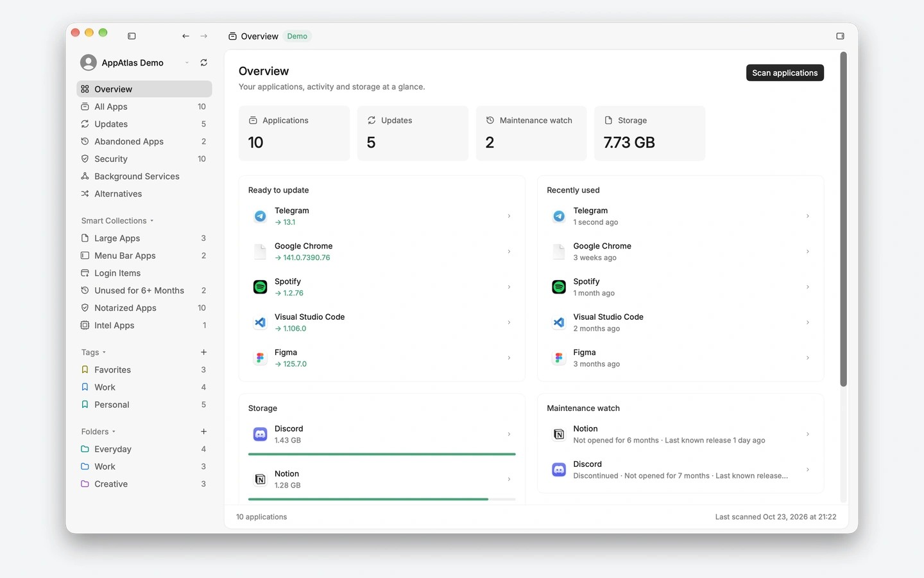Viewport: 924px width, 578px height.
Task: Open the Storage summary card
Action: (649, 134)
